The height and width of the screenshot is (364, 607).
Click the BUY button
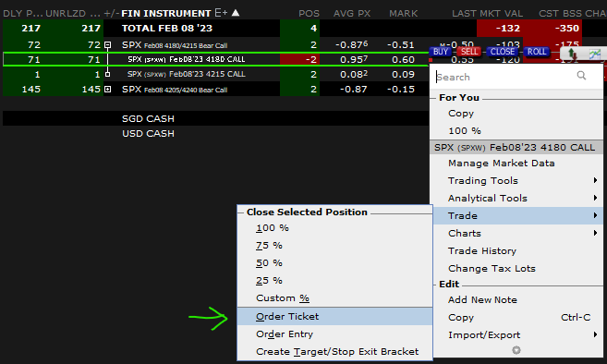click(441, 52)
